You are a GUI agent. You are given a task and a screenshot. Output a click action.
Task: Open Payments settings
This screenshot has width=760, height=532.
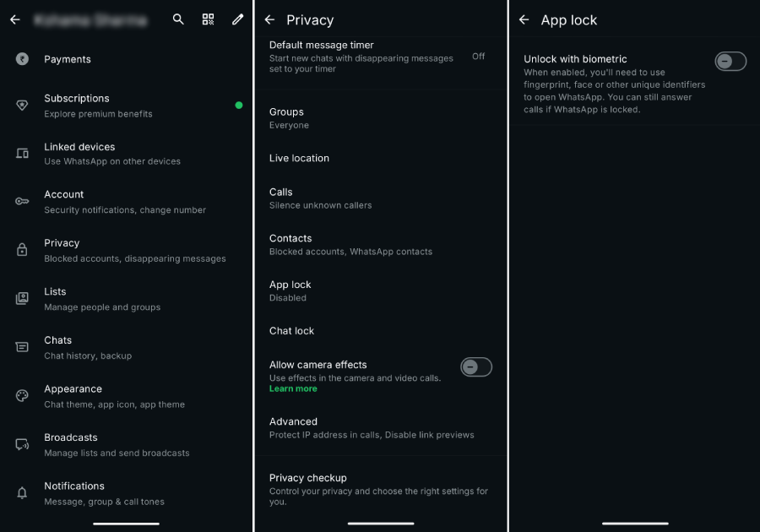click(x=126, y=59)
